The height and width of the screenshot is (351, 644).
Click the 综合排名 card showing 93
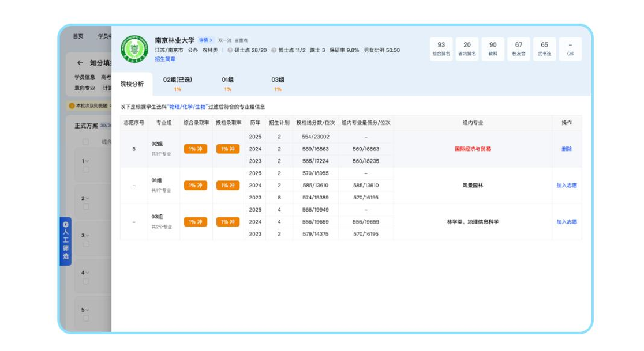[443, 47]
